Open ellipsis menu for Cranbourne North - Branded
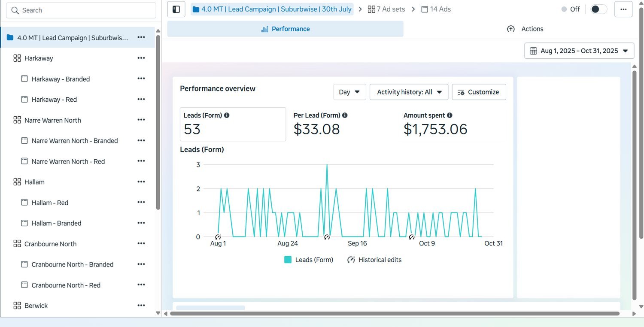The width and height of the screenshot is (644, 327). pyautogui.click(x=141, y=264)
